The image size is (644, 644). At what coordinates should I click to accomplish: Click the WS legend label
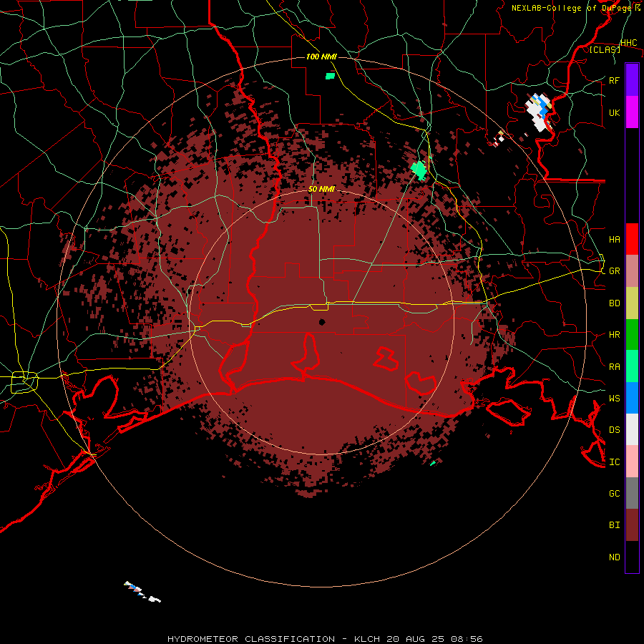[x=614, y=398]
